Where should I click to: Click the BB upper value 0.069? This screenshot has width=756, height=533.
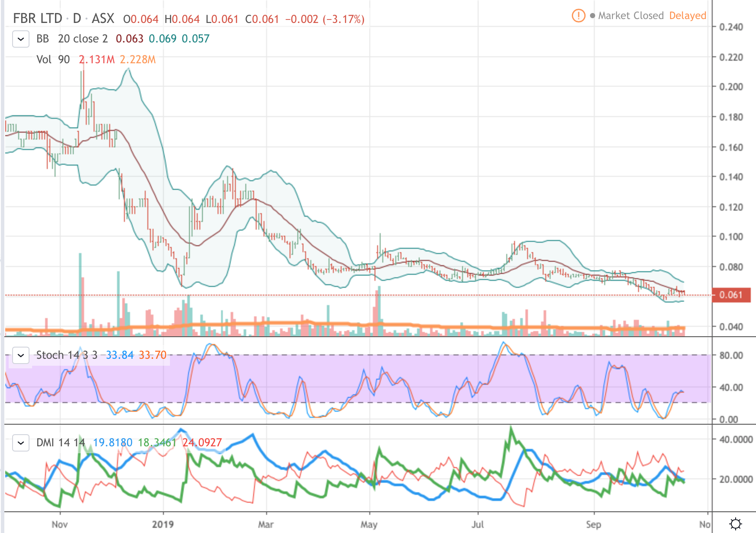click(x=163, y=39)
